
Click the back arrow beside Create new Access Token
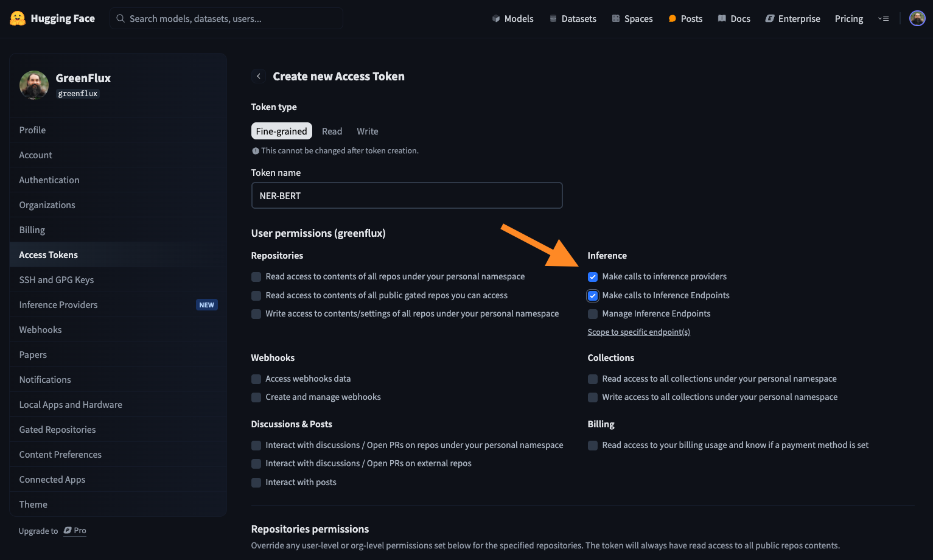point(259,76)
